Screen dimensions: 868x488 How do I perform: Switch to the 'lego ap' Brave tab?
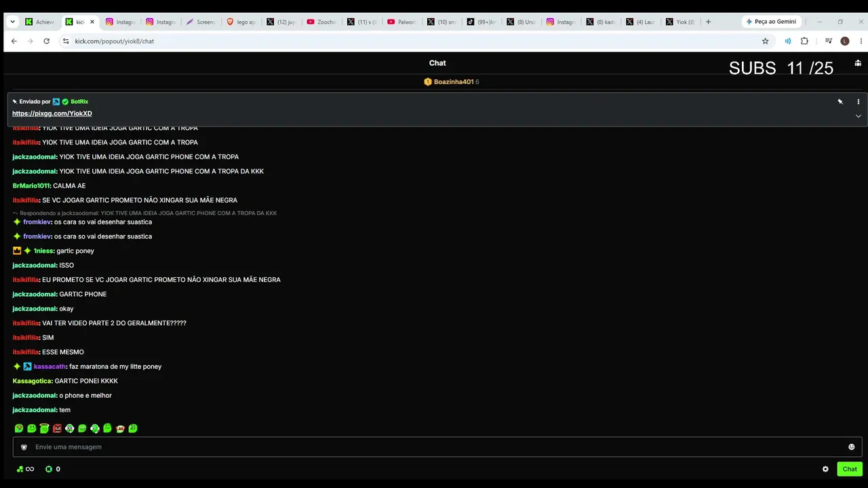[241, 22]
